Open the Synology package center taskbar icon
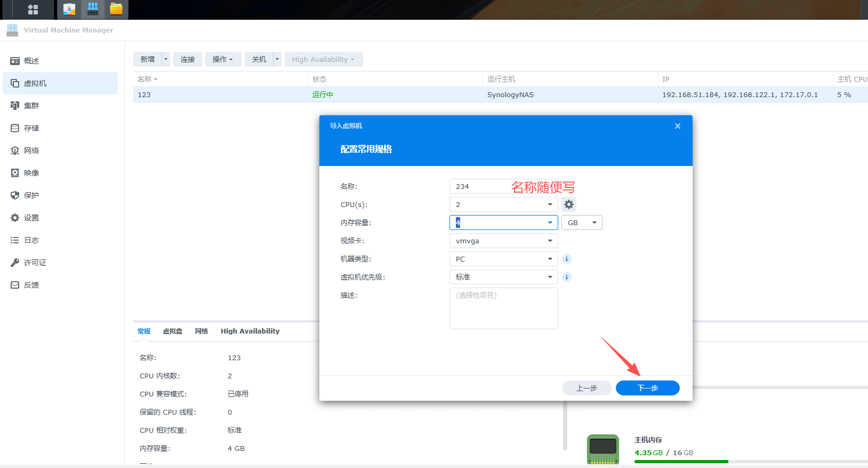868x468 pixels. 69,9
